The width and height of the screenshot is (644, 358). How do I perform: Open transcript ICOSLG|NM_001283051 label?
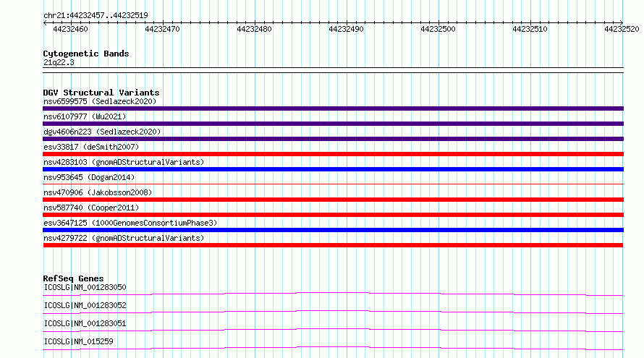click(x=85, y=323)
